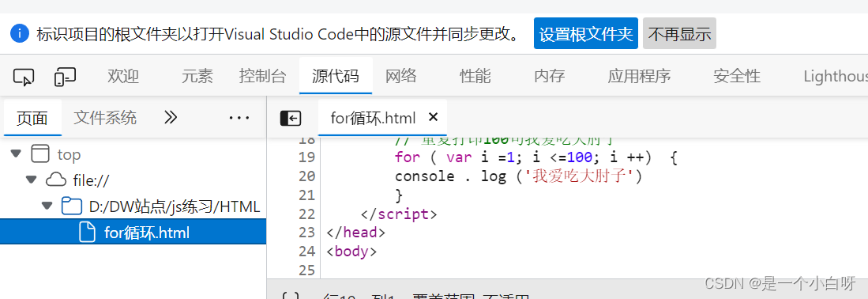
Task: Click the <body> tag in code
Action: [x=351, y=252]
